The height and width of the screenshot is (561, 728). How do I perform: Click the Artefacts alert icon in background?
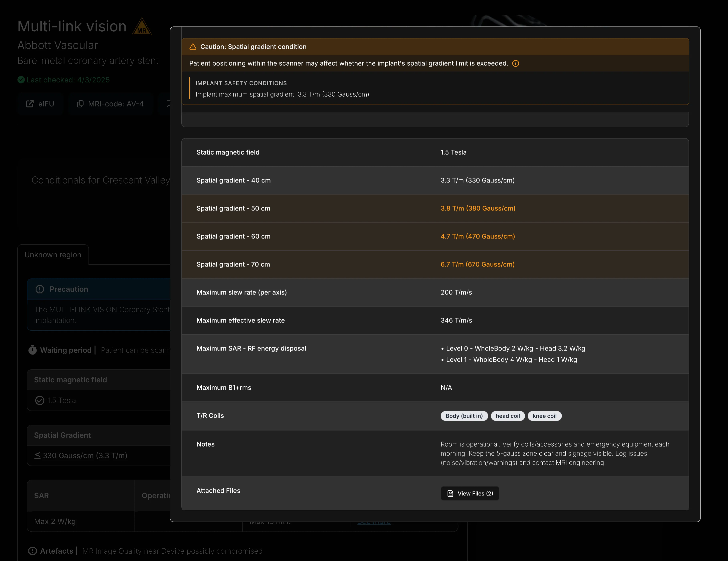pyautogui.click(x=32, y=551)
